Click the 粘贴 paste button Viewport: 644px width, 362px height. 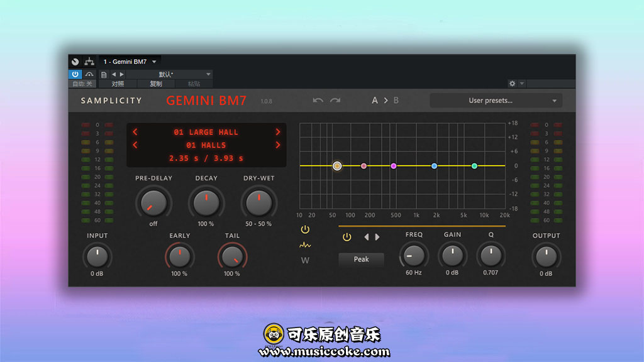(x=194, y=84)
